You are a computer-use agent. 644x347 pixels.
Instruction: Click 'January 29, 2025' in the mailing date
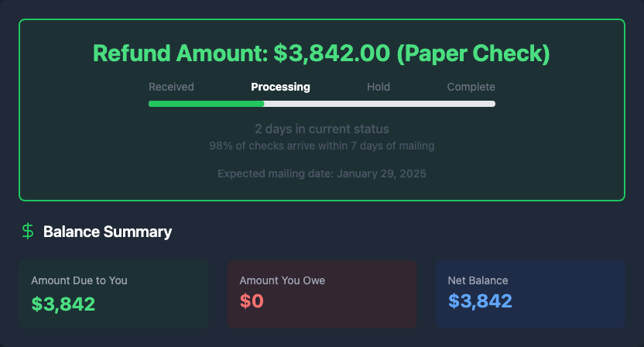pos(380,173)
